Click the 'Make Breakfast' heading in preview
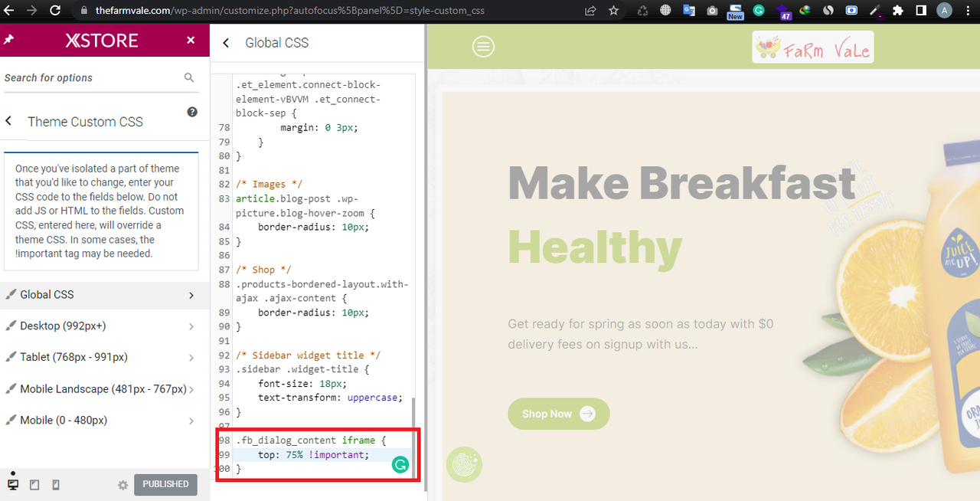The width and height of the screenshot is (980, 501). (x=681, y=184)
